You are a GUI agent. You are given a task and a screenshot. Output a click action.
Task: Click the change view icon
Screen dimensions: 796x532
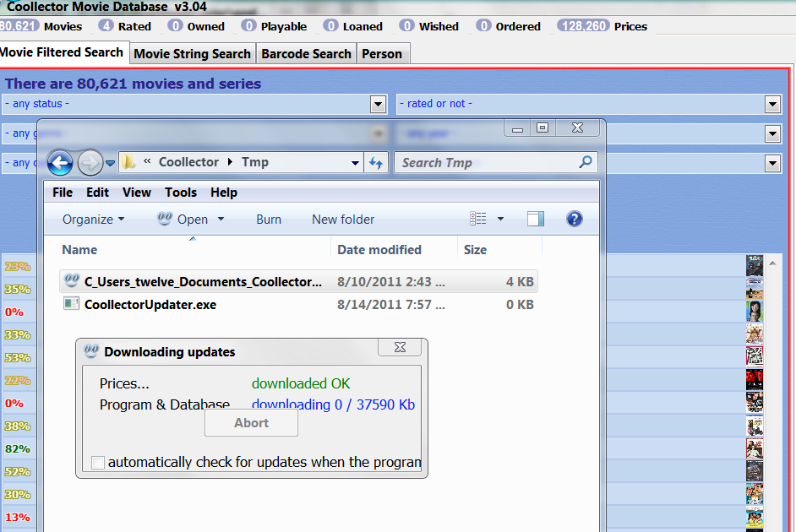coord(477,219)
